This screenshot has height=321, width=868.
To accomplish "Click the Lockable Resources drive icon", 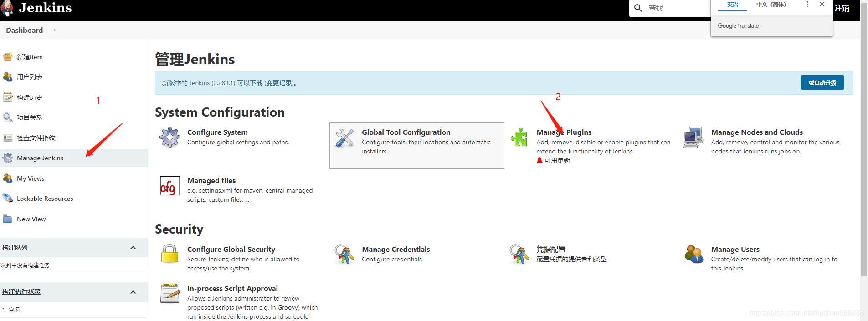I will click(8, 199).
